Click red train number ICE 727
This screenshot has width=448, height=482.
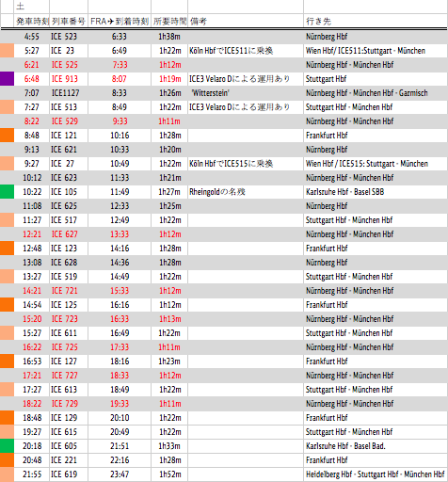(65, 376)
